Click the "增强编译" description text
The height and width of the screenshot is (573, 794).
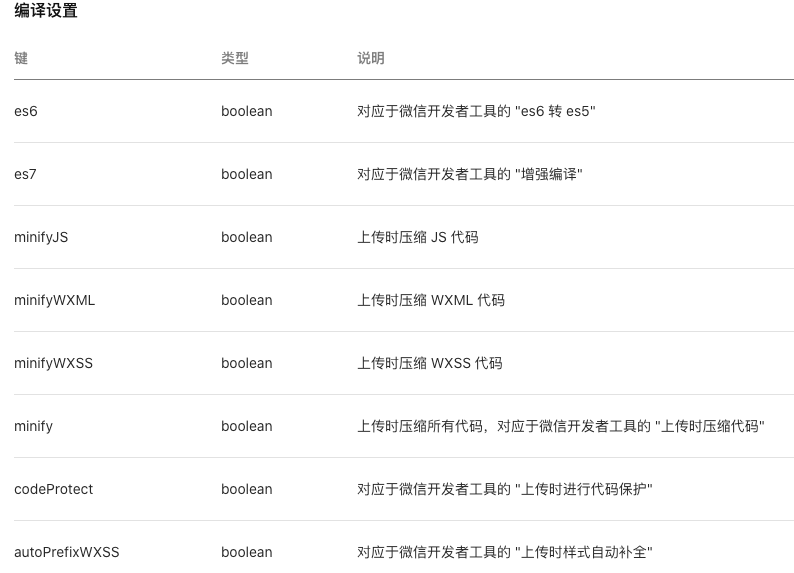[549, 174]
